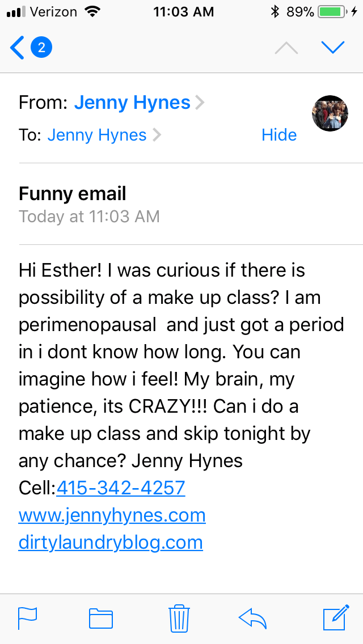Call the phone number 415-342-4257

121,488
